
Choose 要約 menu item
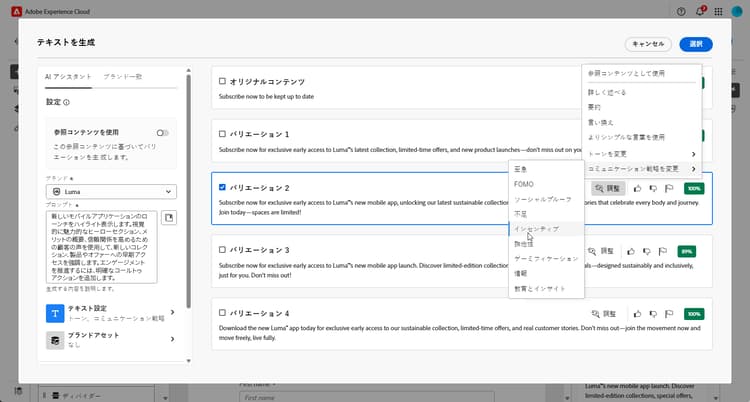click(641, 107)
